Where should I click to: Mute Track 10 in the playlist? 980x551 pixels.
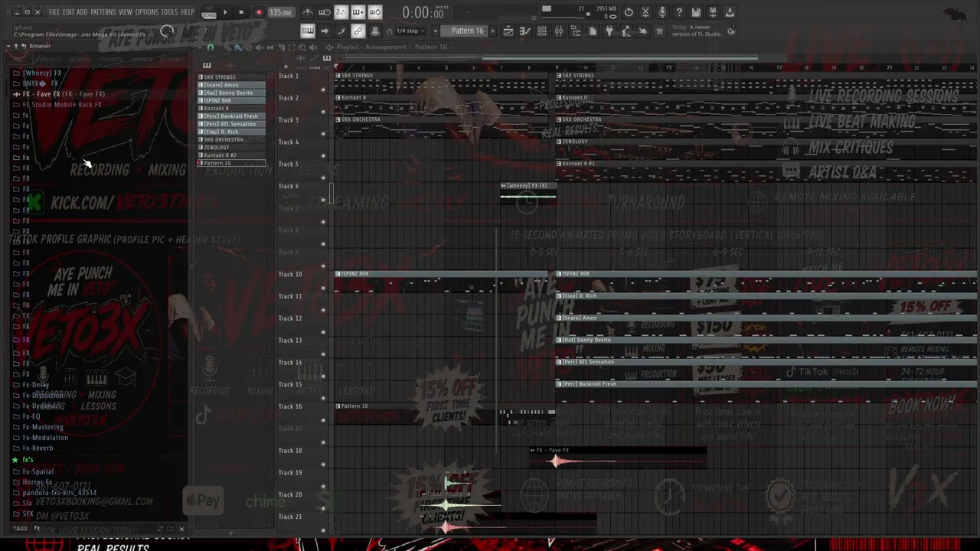click(323, 289)
